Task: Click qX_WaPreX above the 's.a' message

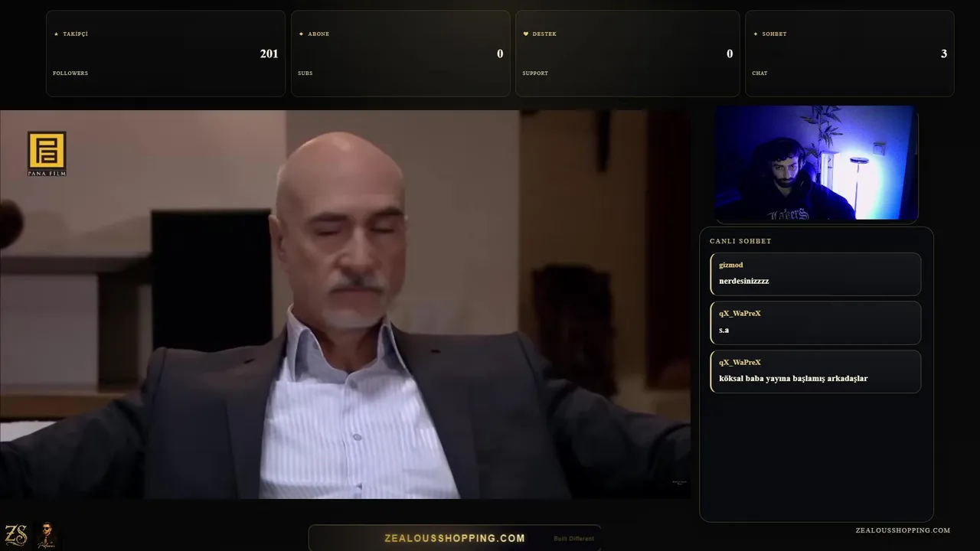Action: pos(740,314)
